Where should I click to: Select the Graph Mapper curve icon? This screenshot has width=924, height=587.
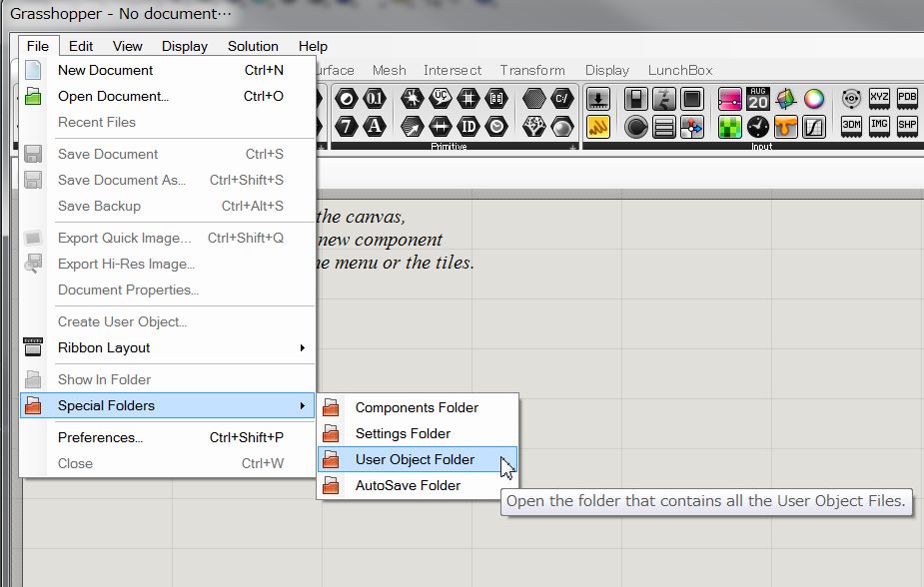coord(814,127)
